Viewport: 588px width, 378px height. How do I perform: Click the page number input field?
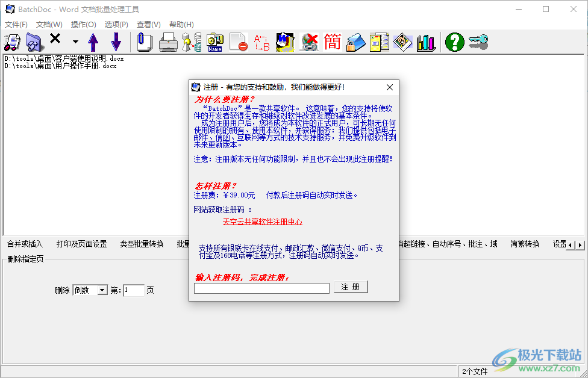coord(134,290)
